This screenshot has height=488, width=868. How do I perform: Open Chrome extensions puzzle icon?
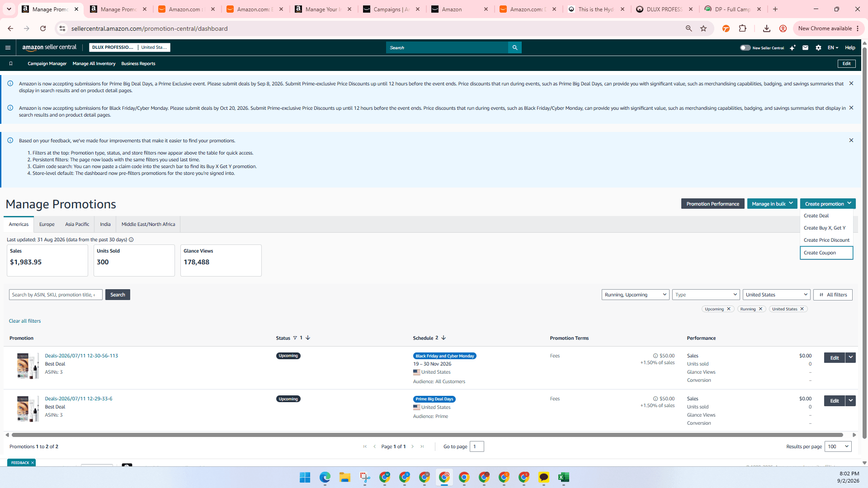click(x=743, y=28)
